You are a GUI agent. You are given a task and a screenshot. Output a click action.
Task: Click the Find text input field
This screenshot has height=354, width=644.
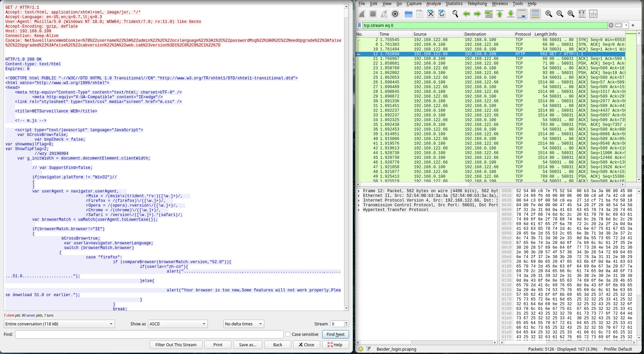[149, 334]
